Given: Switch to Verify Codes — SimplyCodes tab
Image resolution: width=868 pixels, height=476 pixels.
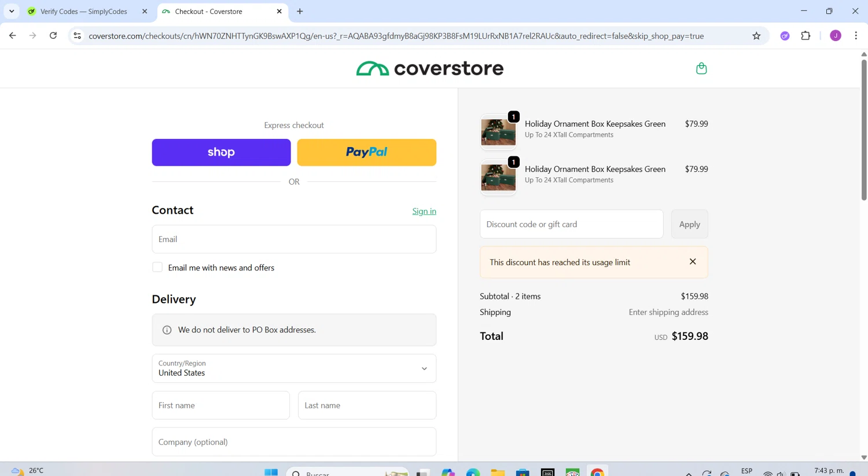Looking at the screenshot, I should click(x=84, y=12).
